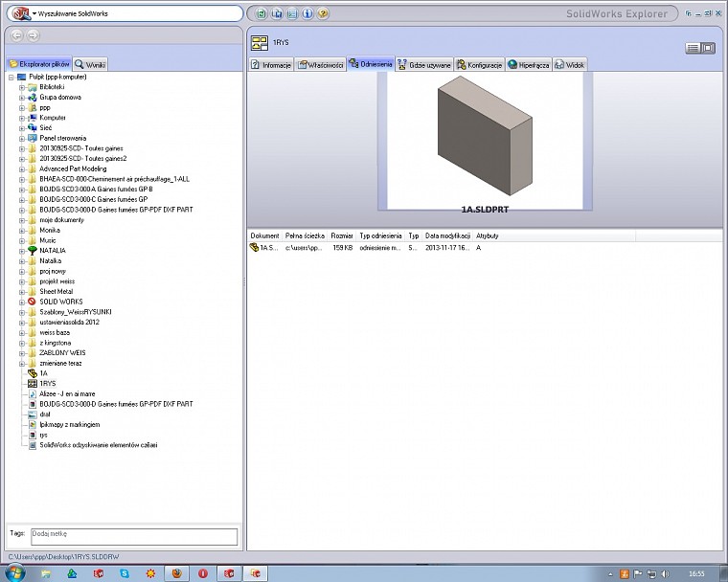
Task: Click the Dodaj metkę tags field
Action: (x=134, y=536)
